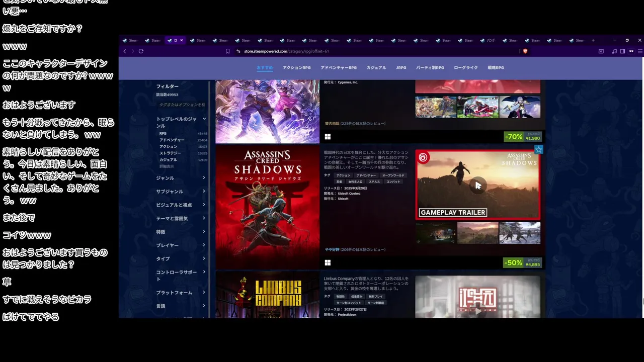Switch to the アクションRPG tab
The height and width of the screenshot is (362, 644).
coord(297,67)
